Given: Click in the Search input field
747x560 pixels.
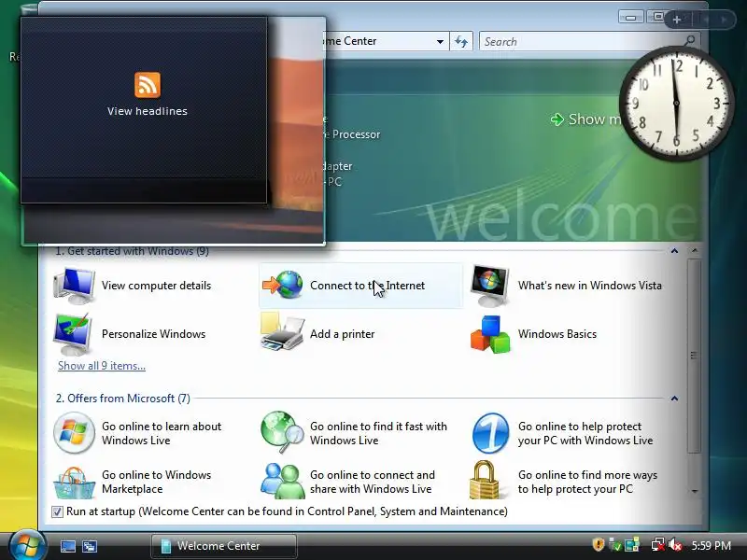Looking at the screenshot, I should pyautogui.click(x=580, y=42).
